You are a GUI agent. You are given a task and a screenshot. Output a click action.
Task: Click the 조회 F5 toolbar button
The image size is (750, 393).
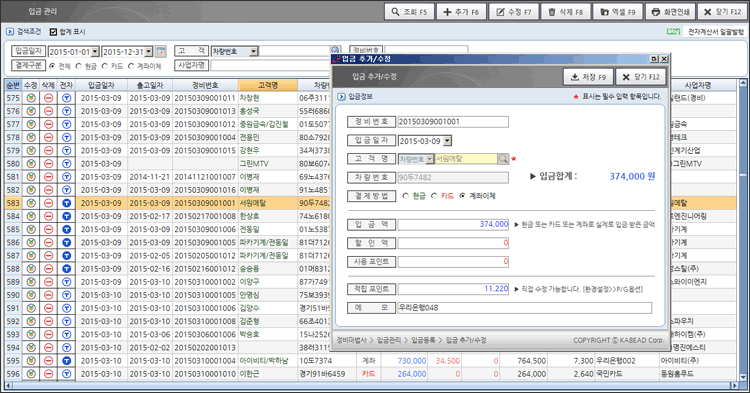click(409, 12)
